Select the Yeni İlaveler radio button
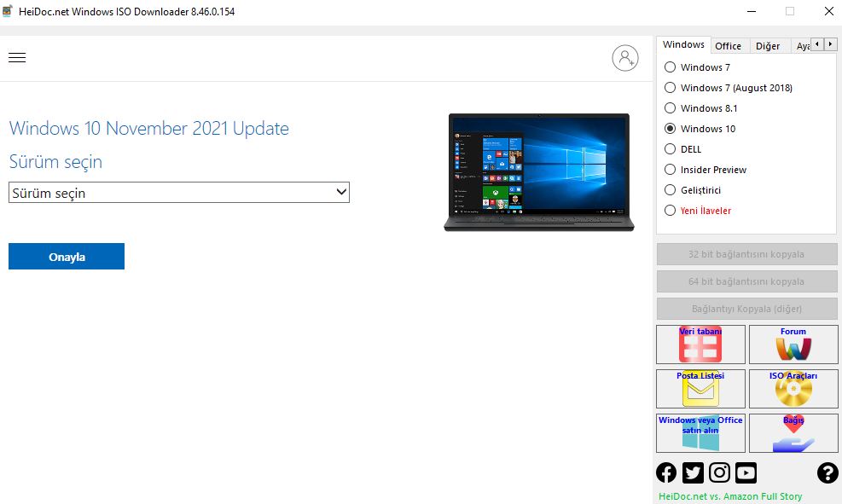 click(x=671, y=211)
